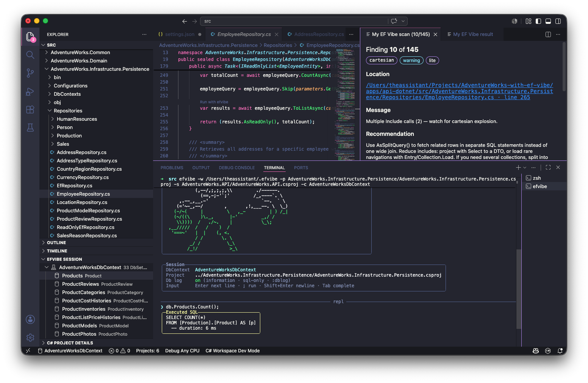The image size is (588, 383).
Task: Open the Run and Debug view
Action: coord(30,92)
